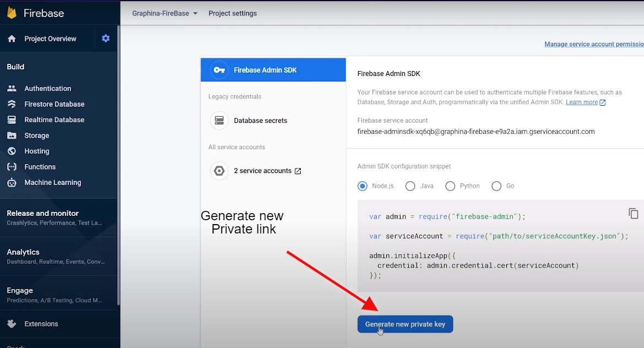Click the Functions brackets icon
Image resolution: width=644 pixels, height=348 pixels.
click(x=12, y=167)
